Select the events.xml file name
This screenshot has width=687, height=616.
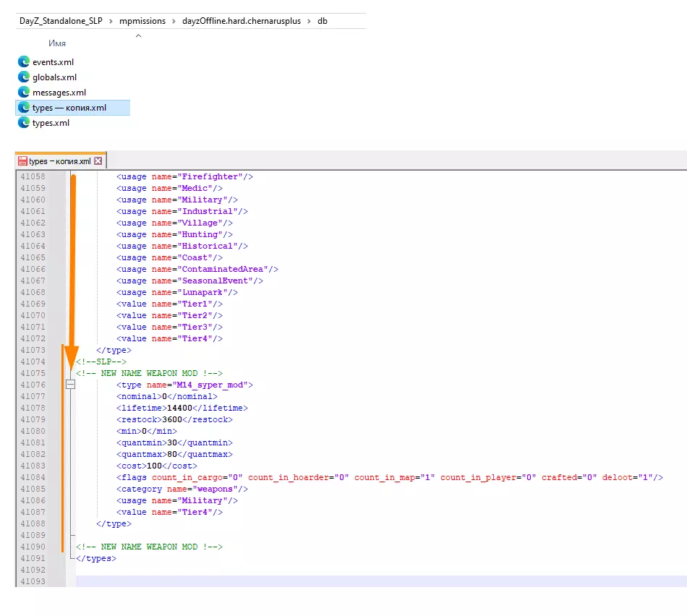[x=53, y=62]
